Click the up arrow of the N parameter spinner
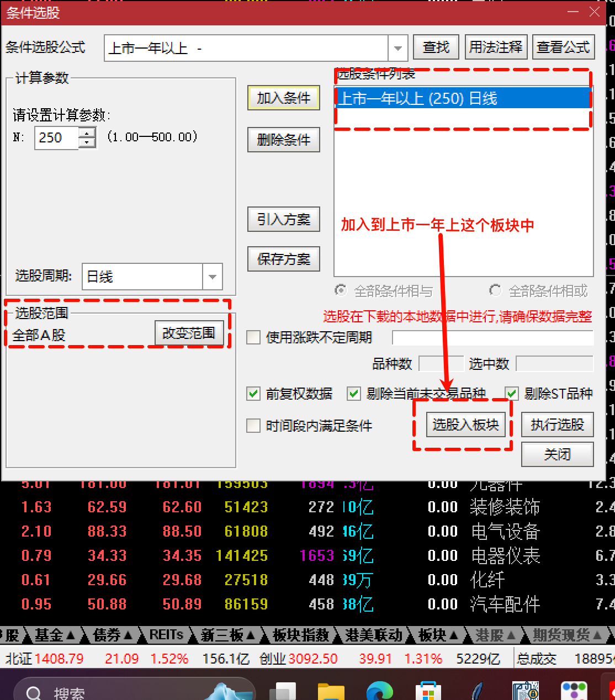Viewport: 615px width, 700px height. pos(87,132)
